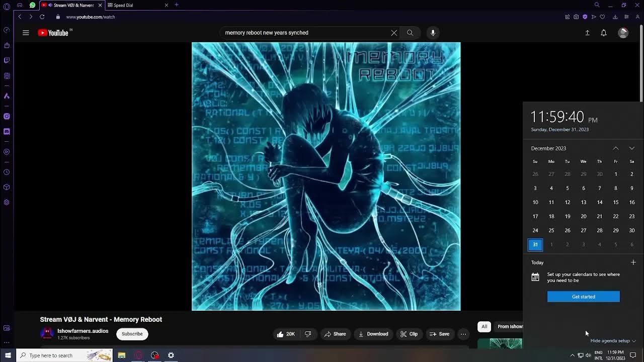Open WhatsApp pinned tab
The height and width of the screenshot is (362, 644).
33,5
